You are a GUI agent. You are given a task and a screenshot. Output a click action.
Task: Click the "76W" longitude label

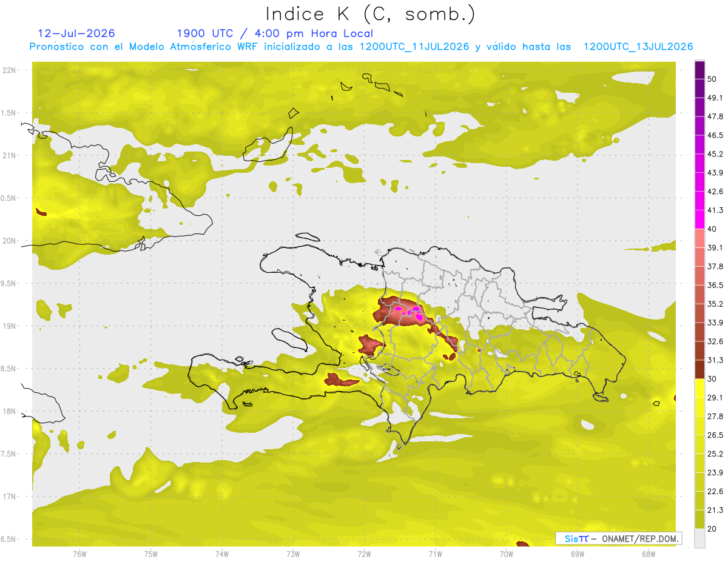click(x=79, y=554)
